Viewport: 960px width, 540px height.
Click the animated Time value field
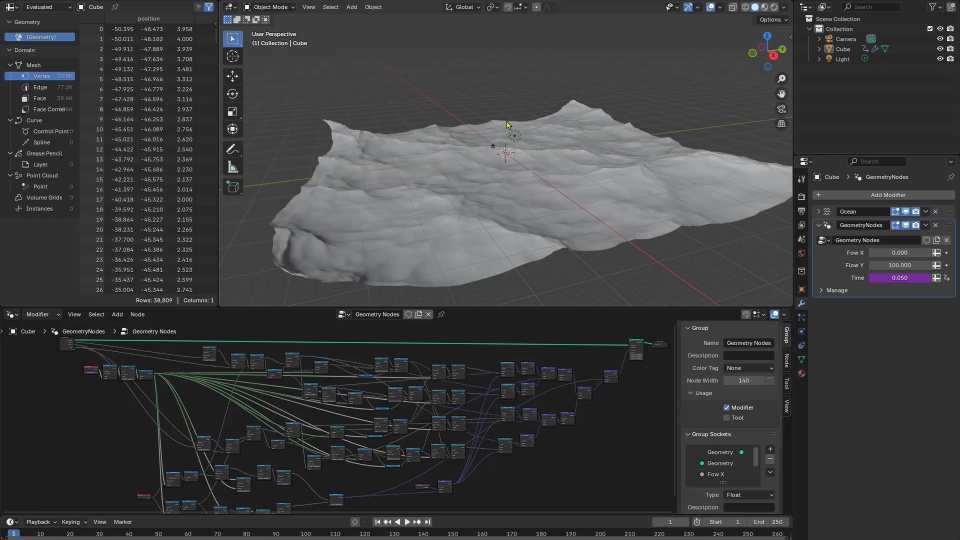899,277
